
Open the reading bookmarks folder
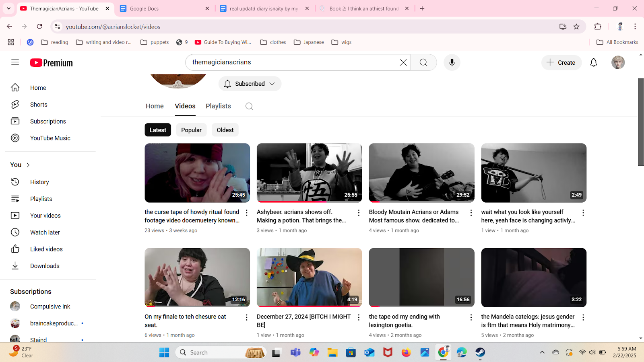(x=55, y=42)
